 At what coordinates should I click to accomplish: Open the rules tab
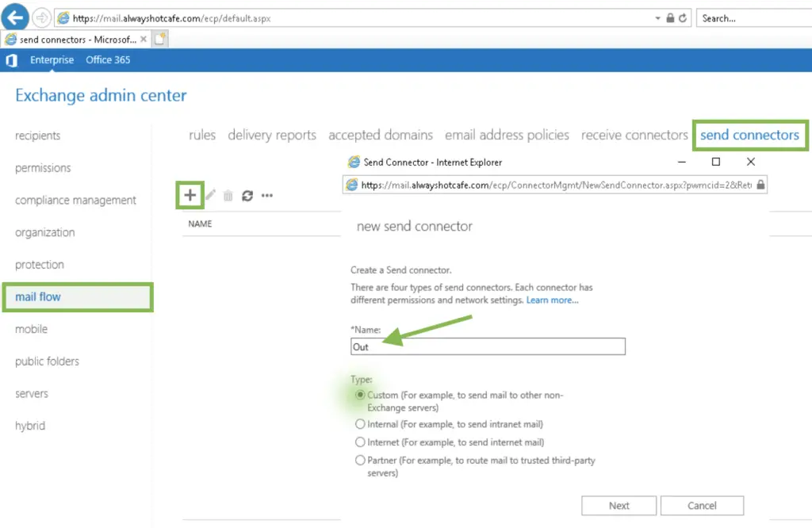[x=202, y=135]
